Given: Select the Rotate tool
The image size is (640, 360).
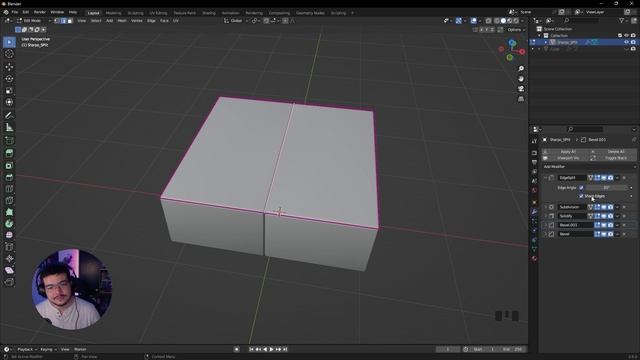Looking at the screenshot, I should 9,78.
